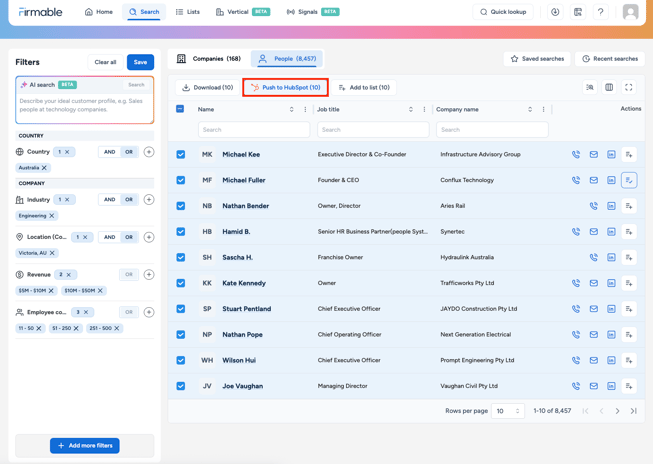Click add-to-list icon for Hamid B.

[x=629, y=232]
